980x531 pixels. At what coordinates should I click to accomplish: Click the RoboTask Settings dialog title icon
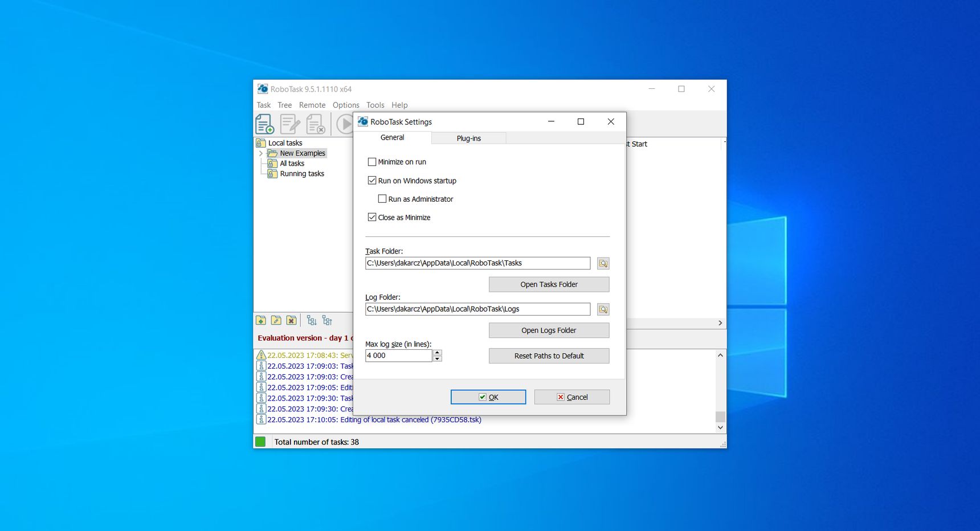pos(363,121)
